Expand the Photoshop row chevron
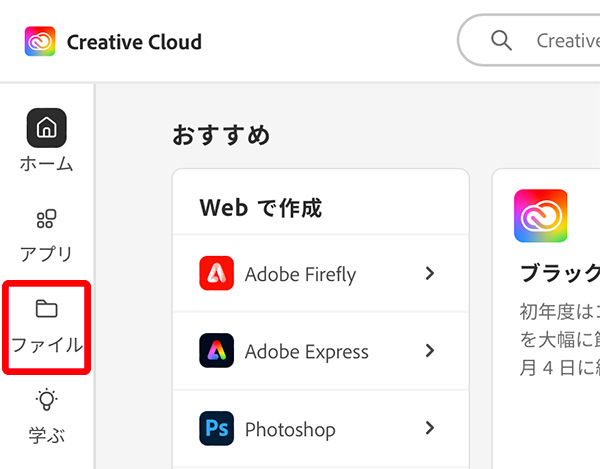The height and width of the screenshot is (469, 600). [x=430, y=428]
